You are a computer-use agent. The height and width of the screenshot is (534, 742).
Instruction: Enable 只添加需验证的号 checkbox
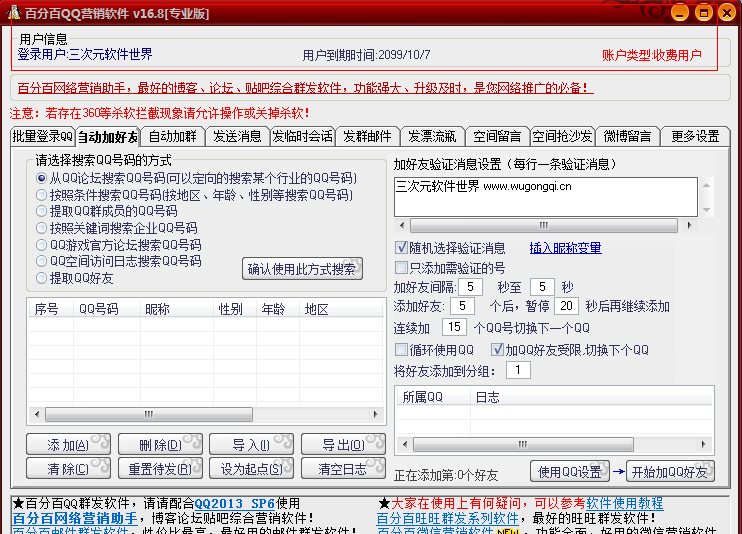click(402, 267)
